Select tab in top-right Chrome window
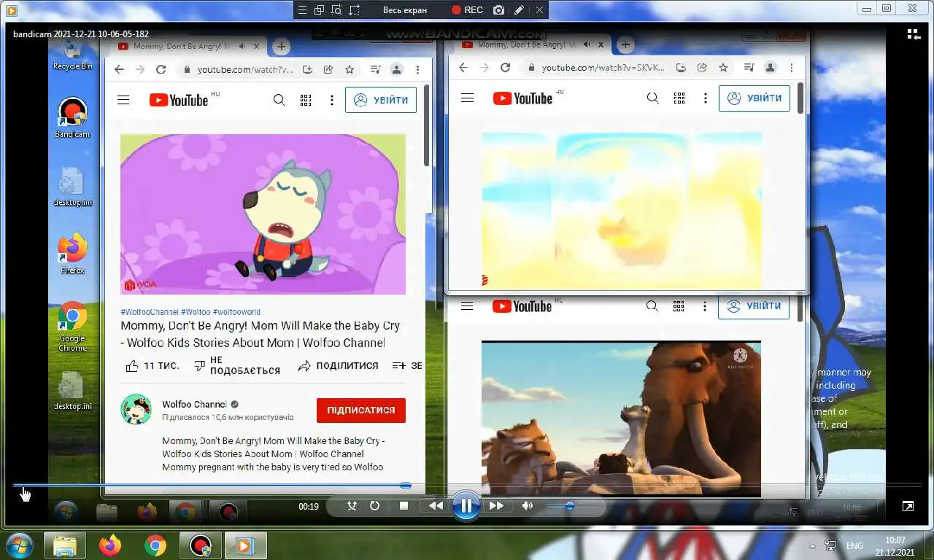This screenshot has width=934, height=560. click(x=524, y=44)
